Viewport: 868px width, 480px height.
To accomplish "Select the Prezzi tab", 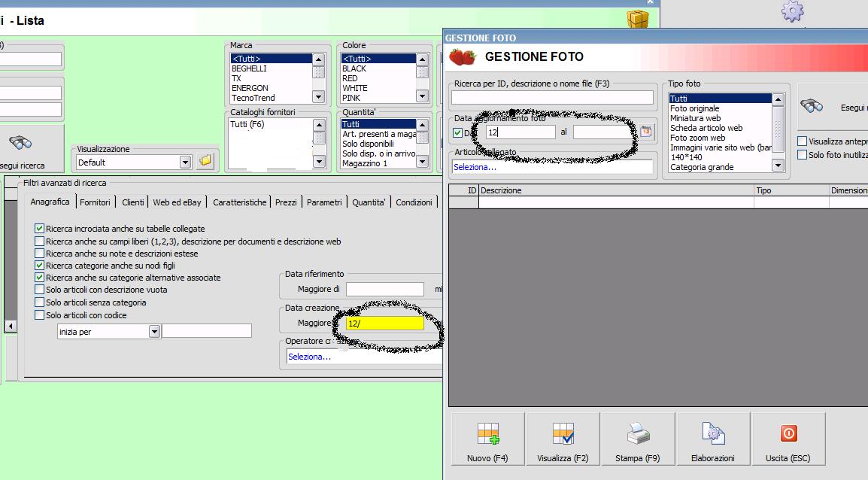I will (x=286, y=202).
